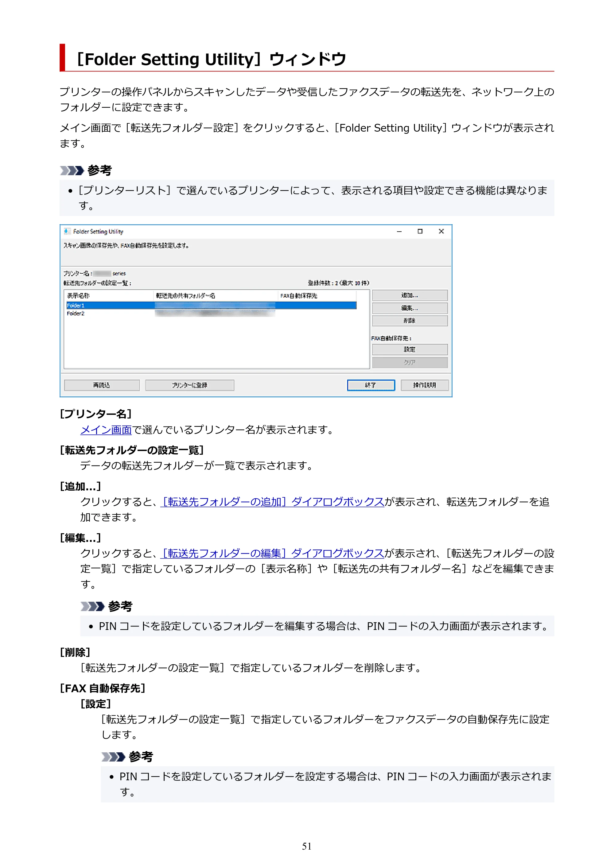Click the 再読込 button

click(102, 385)
